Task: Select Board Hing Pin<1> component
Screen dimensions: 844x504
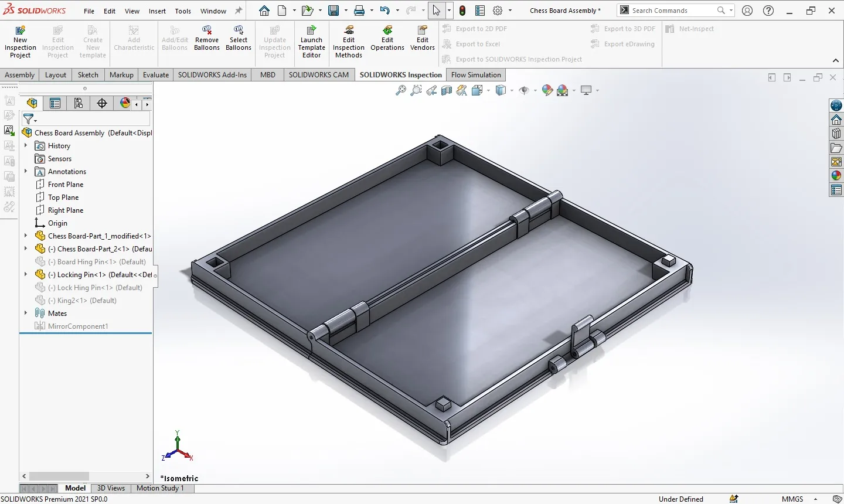Action: coord(97,261)
